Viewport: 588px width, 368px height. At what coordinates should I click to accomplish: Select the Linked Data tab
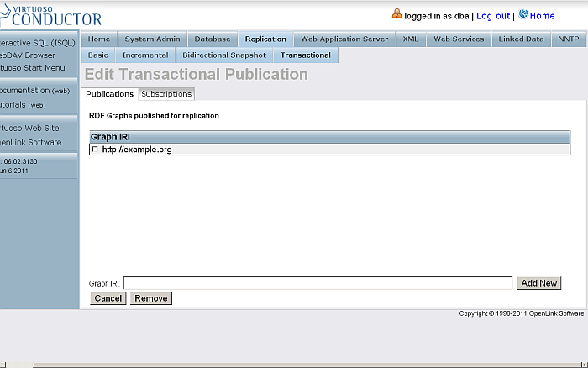point(521,39)
